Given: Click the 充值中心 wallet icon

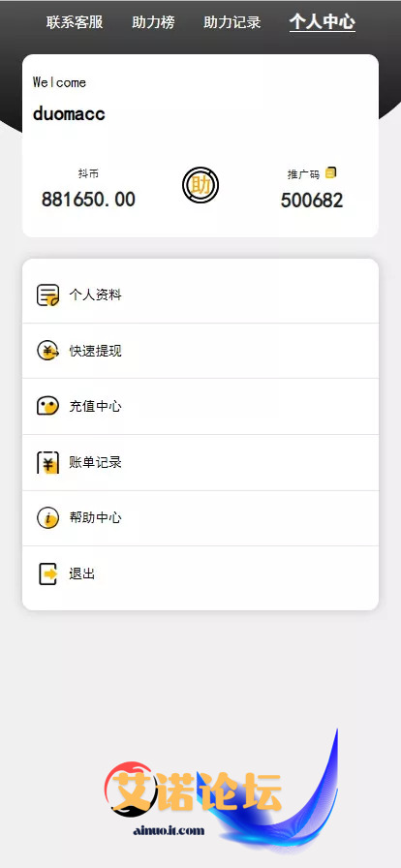Looking at the screenshot, I should coord(47,406).
